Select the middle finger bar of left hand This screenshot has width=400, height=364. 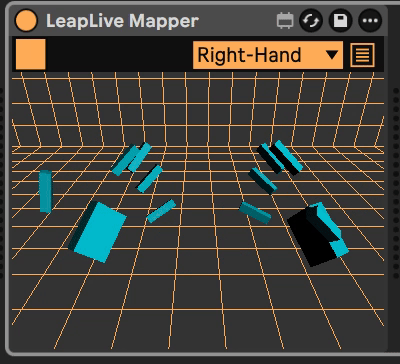[150, 179]
